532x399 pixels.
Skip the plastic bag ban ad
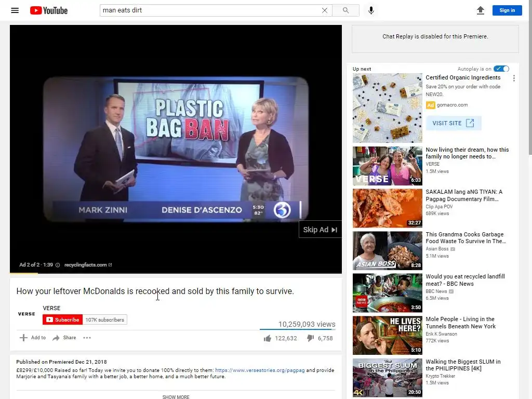(320, 230)
